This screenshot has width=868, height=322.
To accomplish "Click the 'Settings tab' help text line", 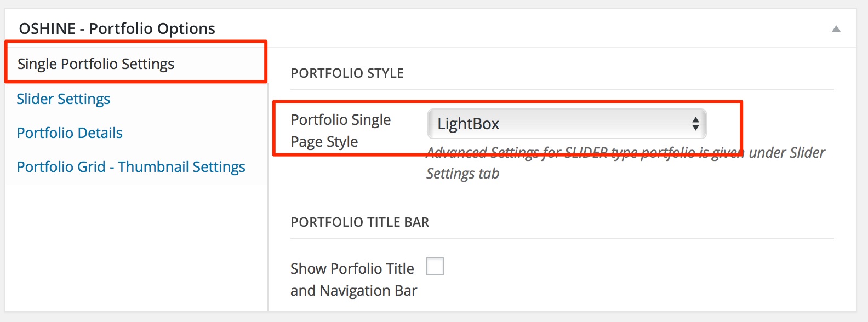I will pyautogui.click(x=463, y=174).
